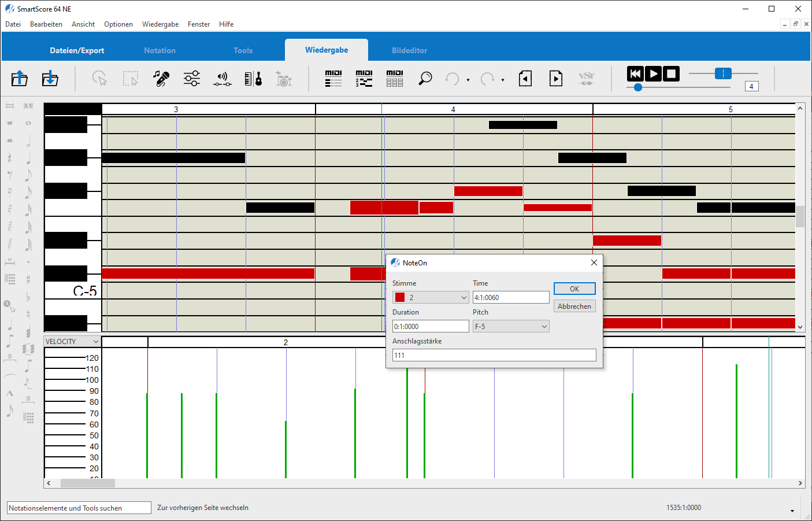The width and height of the screenshot is (812, 521).
Task: Click into the Anschlagsstärke input field
Action: tap(494, 355)
